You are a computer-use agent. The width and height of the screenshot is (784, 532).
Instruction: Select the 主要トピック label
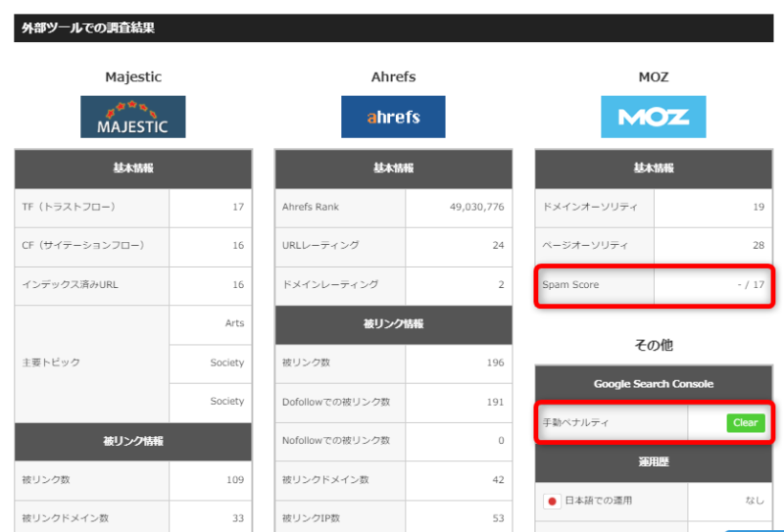(x=51, y=363)
